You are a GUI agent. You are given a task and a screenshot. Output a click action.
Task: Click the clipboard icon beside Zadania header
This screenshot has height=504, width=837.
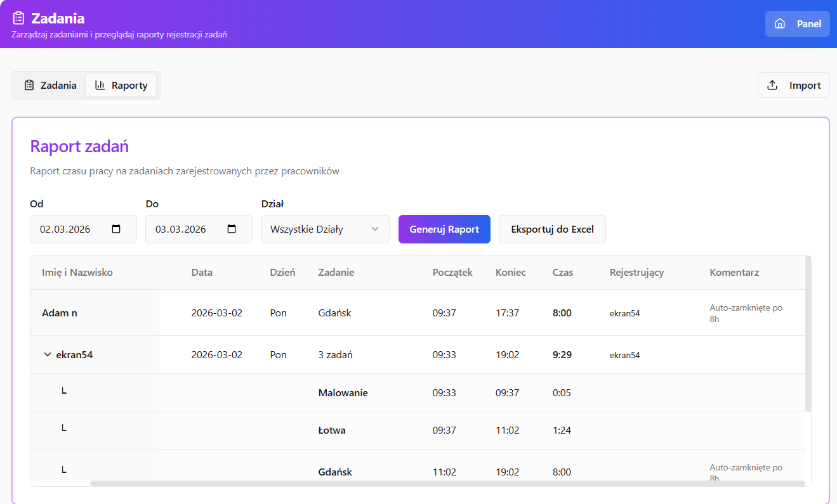pos(19,18)
